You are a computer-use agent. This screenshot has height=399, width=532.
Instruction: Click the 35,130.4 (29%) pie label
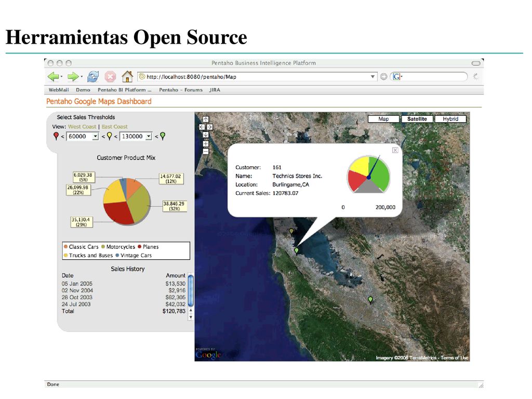pyautogui.click(x=81, y=222)
